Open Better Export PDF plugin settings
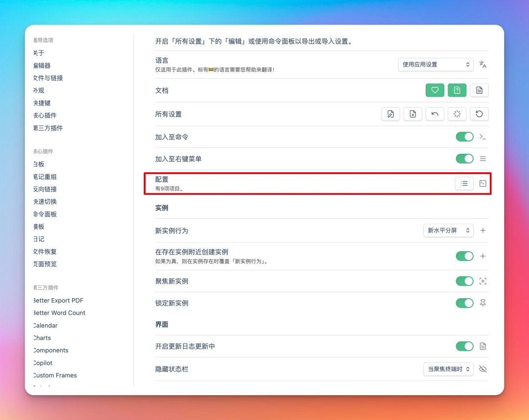The width and height of the screenshot is (529, 420). pos(58,301)
